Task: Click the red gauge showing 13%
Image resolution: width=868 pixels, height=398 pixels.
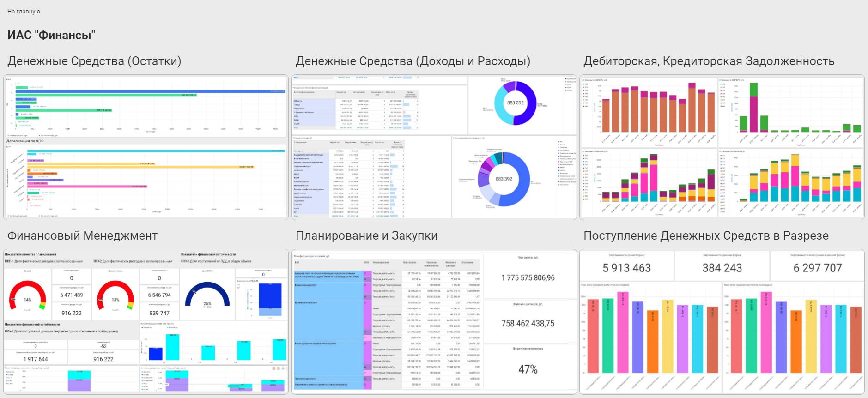Action: pos(115,295)
